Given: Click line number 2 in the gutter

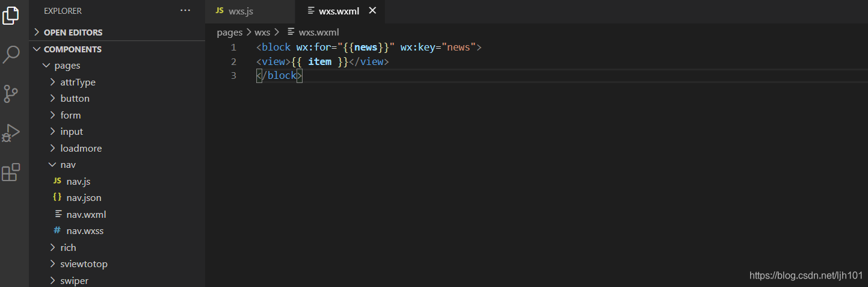Looking at the screenshot, I should click(x=233, y=62).
